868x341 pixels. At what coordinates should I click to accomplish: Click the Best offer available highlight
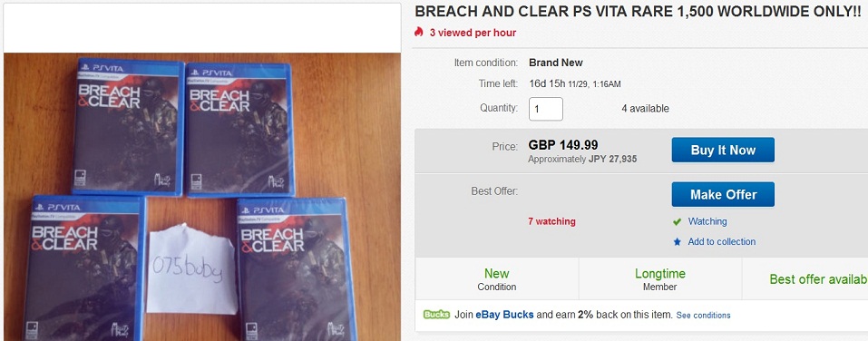(x=818, y=279)
